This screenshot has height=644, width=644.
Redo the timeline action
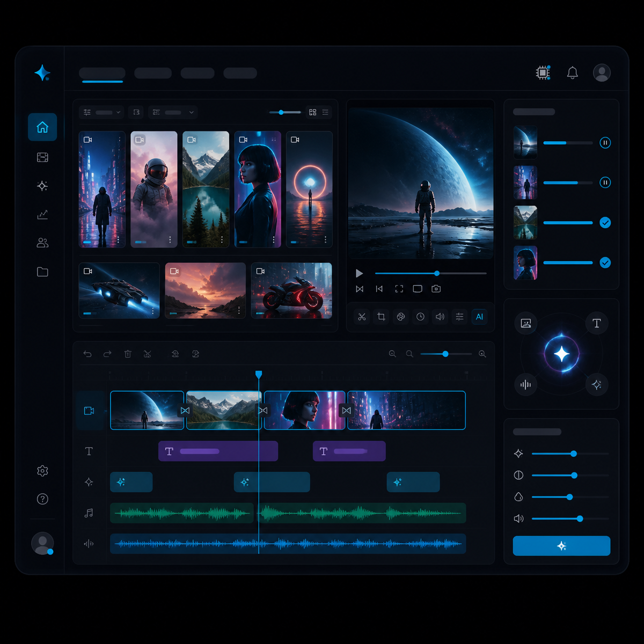click(107, 354)
